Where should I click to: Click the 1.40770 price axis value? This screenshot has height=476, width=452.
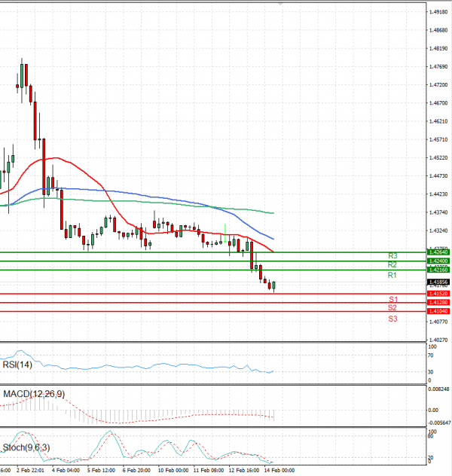click(x=438, y=322)
